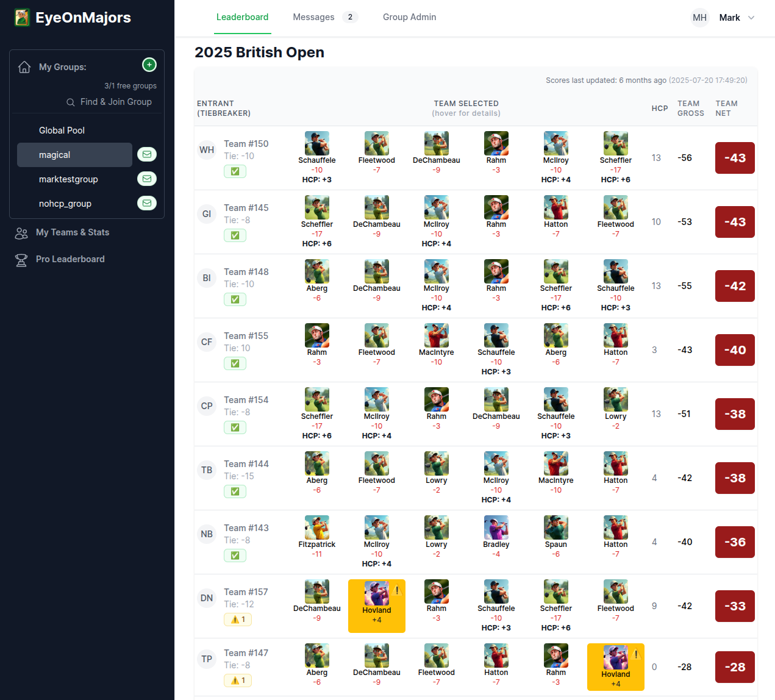Click the EyeOnMajors logo icon
Viewport: 775px width, 700px height.
point(22,18)
